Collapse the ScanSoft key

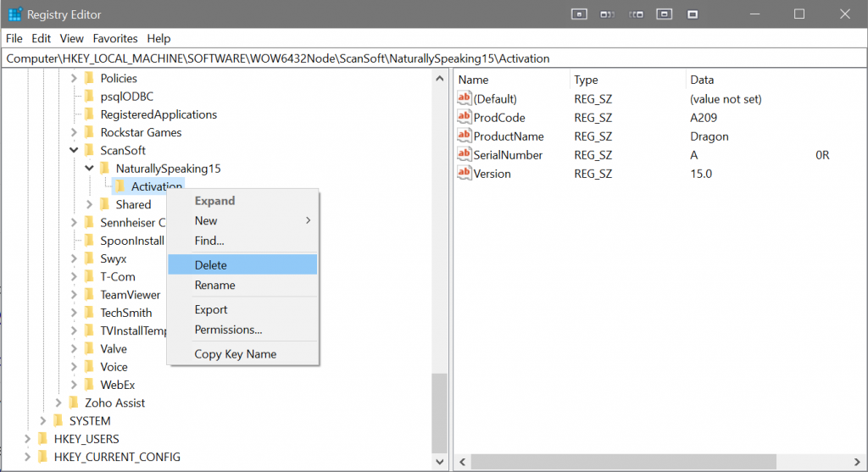[x=74, y=151]
